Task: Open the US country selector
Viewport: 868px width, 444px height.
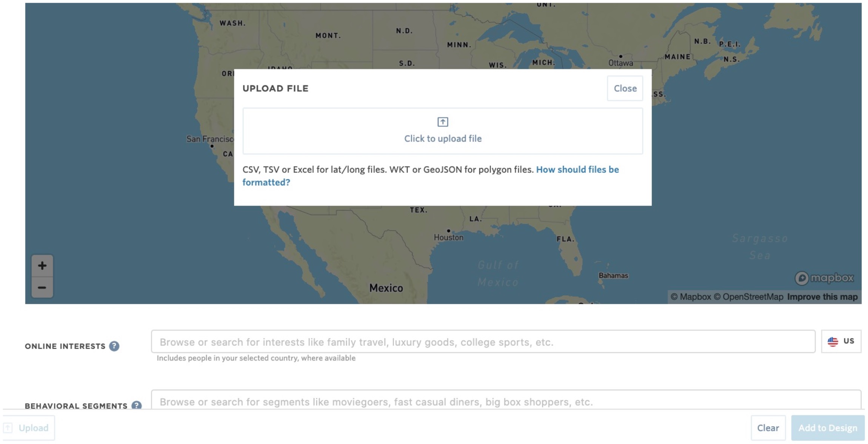Action: coord(841,341)
